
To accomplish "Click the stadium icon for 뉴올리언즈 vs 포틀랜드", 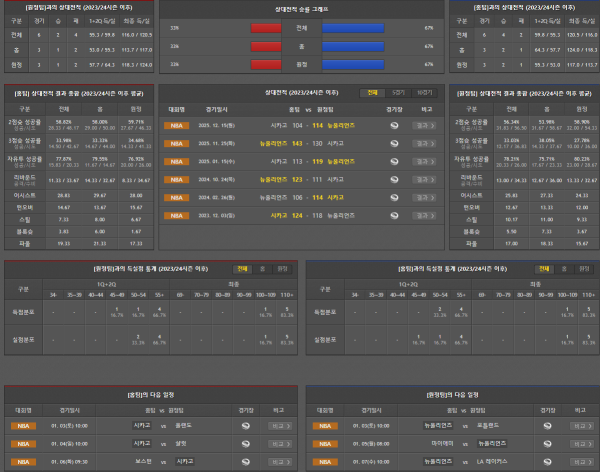I will tap(547, 425).
